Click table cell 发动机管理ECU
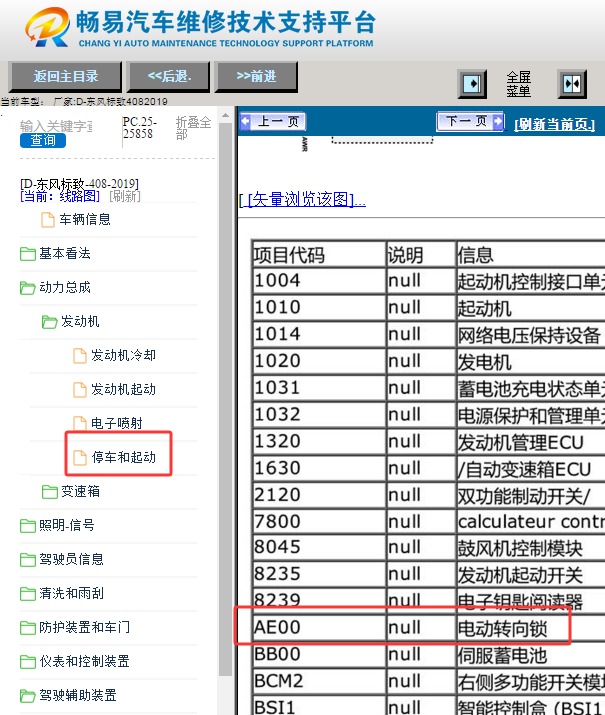605x715 pixels. point(531,442)
